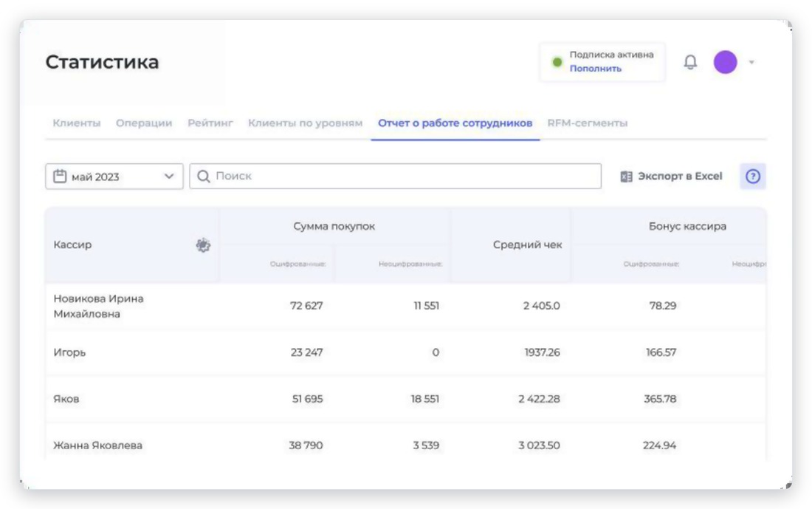Click the Статистика page title
The image size is (812, 509).
102,62
